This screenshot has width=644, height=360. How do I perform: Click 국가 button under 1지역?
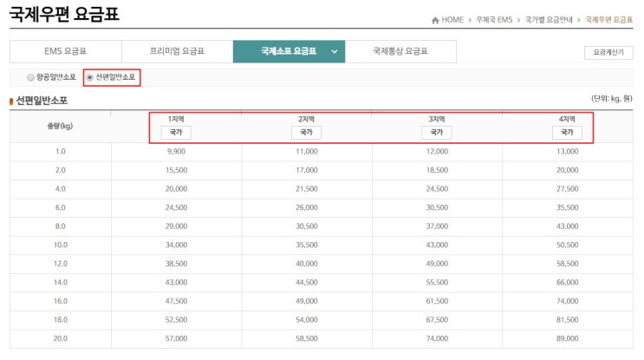[176, 133]
